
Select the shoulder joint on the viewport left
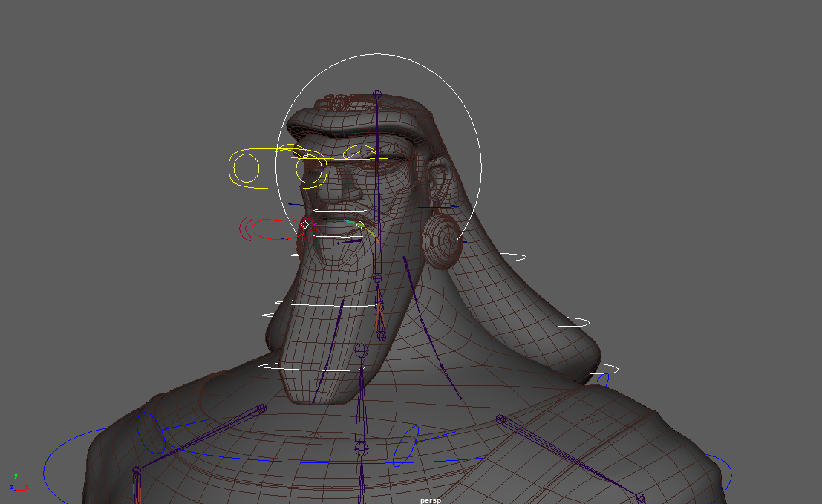261,408
